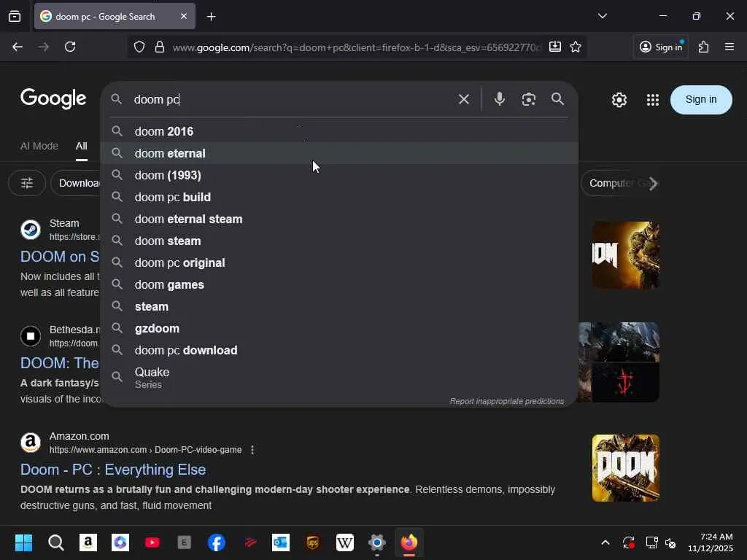Screen dimensions: 747x560
Task: Open Doom - PC : Everything Else link
Action: [113, 470]
